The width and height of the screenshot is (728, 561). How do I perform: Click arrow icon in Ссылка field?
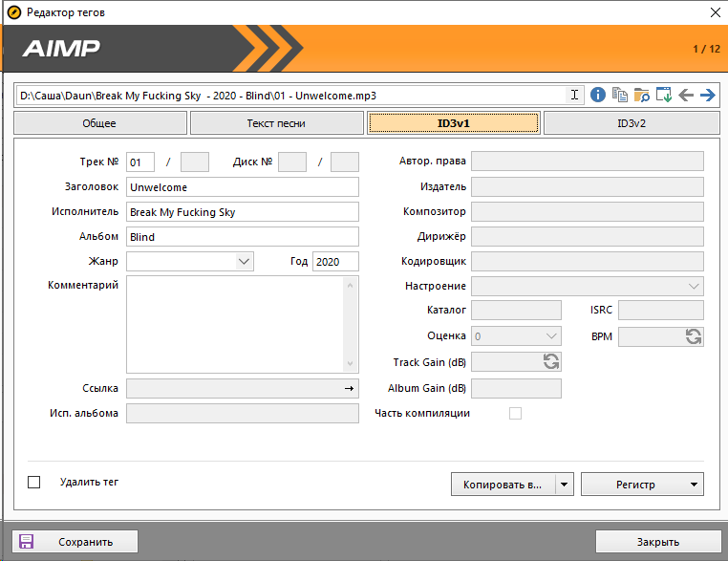349,388
